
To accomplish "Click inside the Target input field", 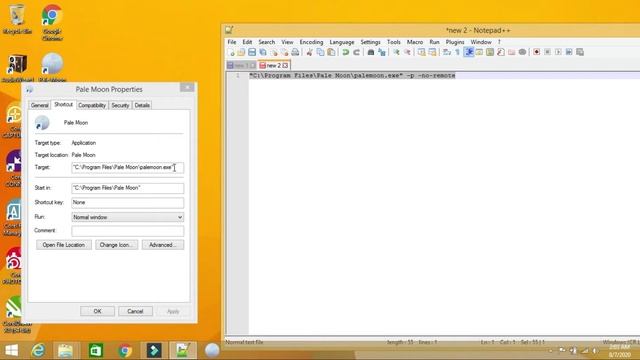I will (128, 167).
